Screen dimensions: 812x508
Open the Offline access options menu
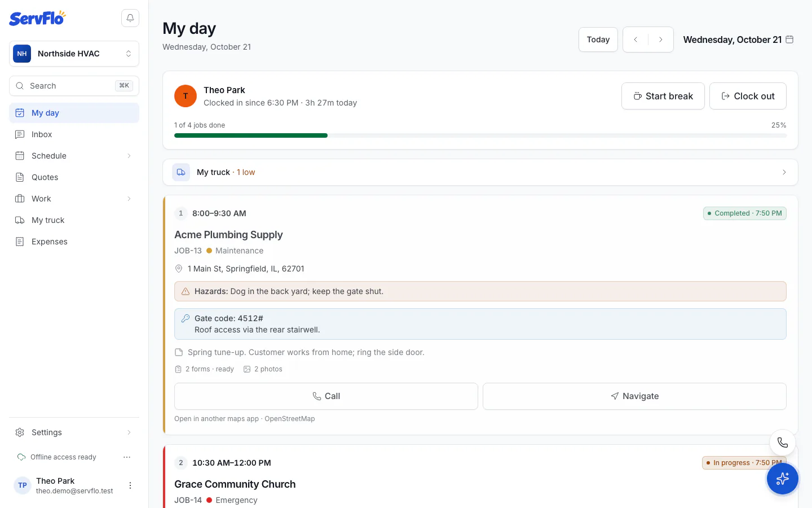click(127, 457)
